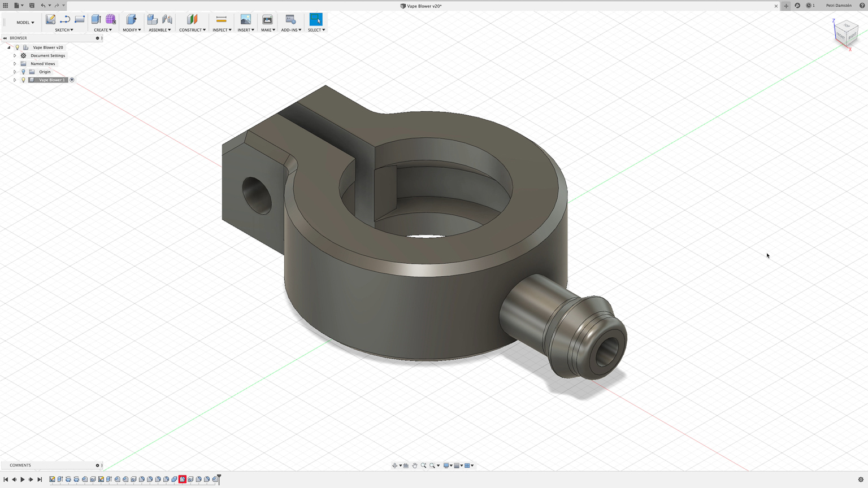Step back one timeline feature
Viewport: 868px width, 488px height.
tap(14, 480)
